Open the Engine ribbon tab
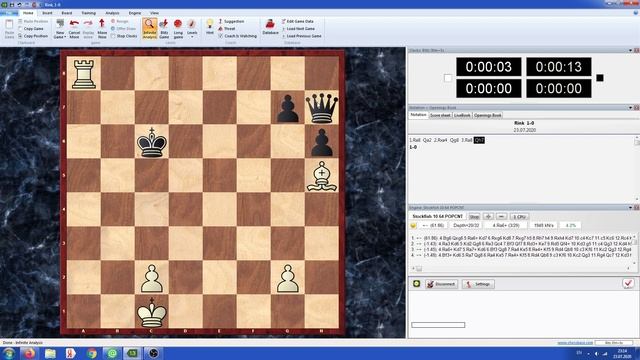The image size is (640, 360). point(135,13)
